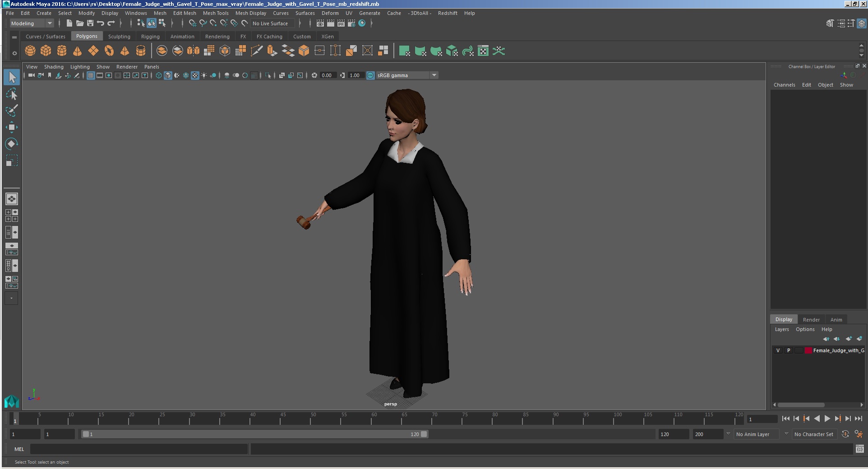Open the render settings icon
868x469 pixels.
point(351,23)
